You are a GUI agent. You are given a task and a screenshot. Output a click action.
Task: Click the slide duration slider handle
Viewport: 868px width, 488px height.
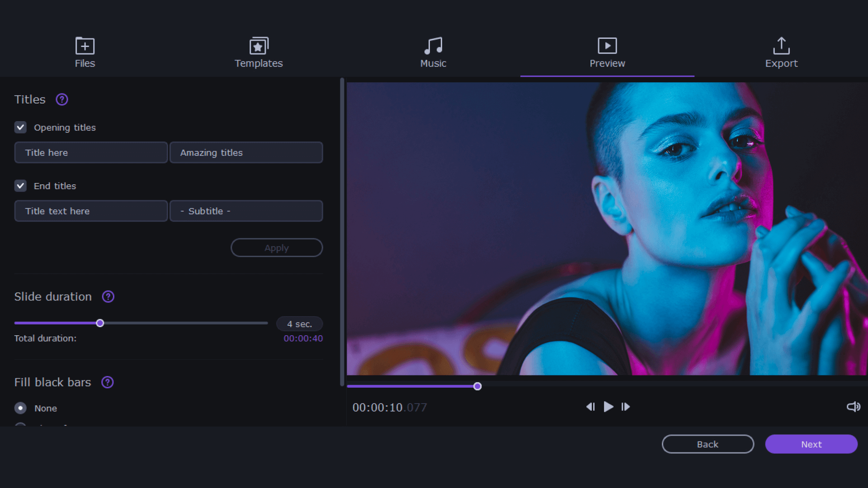pos(100,323)
